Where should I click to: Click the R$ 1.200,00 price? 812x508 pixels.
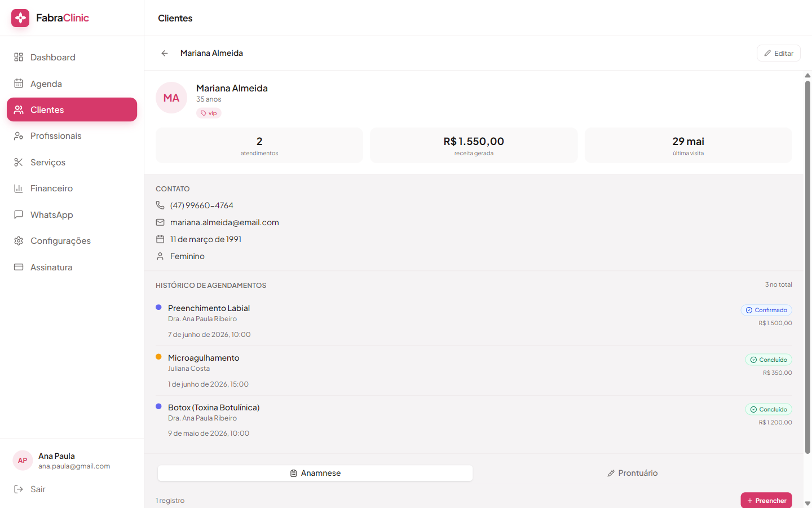pyautogui.click(x=775, y=423)
